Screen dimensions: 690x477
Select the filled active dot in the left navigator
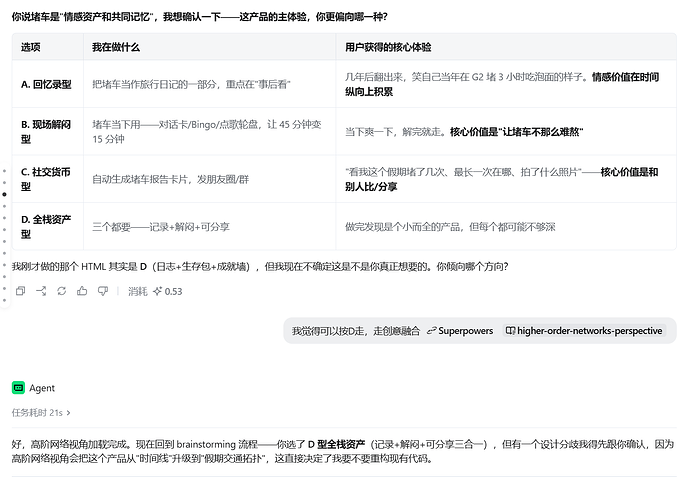[4, 194]
